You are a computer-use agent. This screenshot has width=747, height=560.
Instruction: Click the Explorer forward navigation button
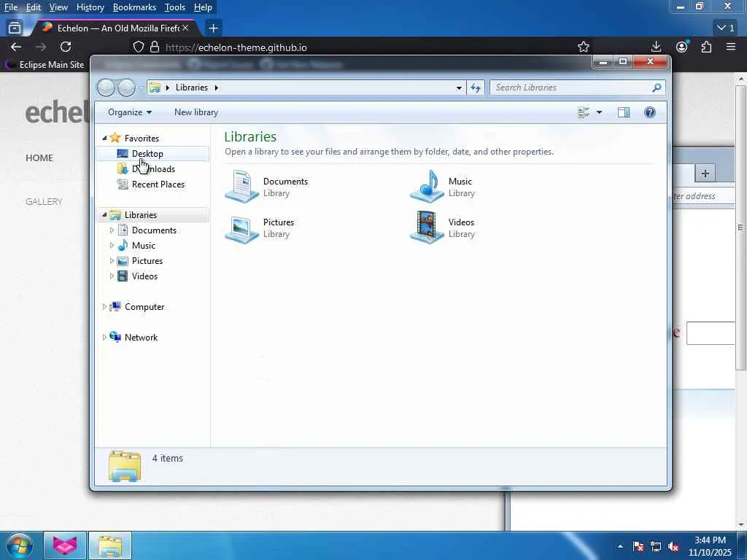point(126,87)
